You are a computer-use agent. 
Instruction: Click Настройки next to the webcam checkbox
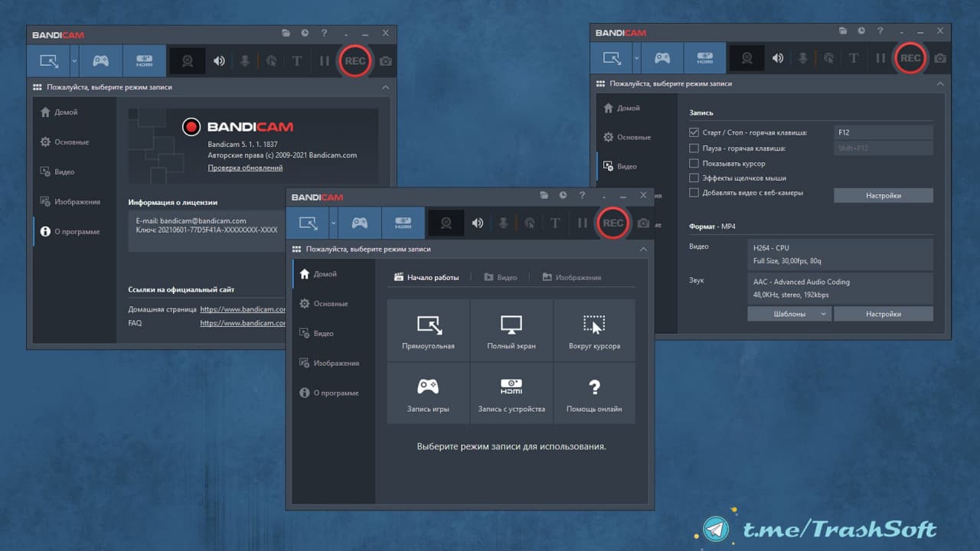pyautogui.click(x=884, y=195)
